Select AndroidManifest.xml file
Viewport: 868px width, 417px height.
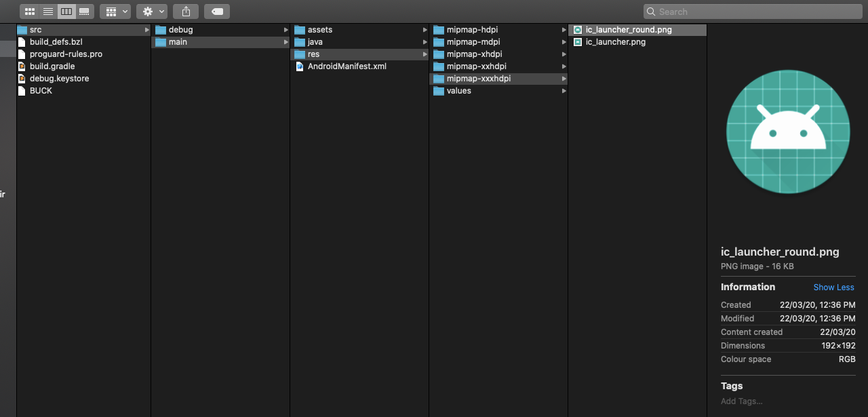(359, 66)
